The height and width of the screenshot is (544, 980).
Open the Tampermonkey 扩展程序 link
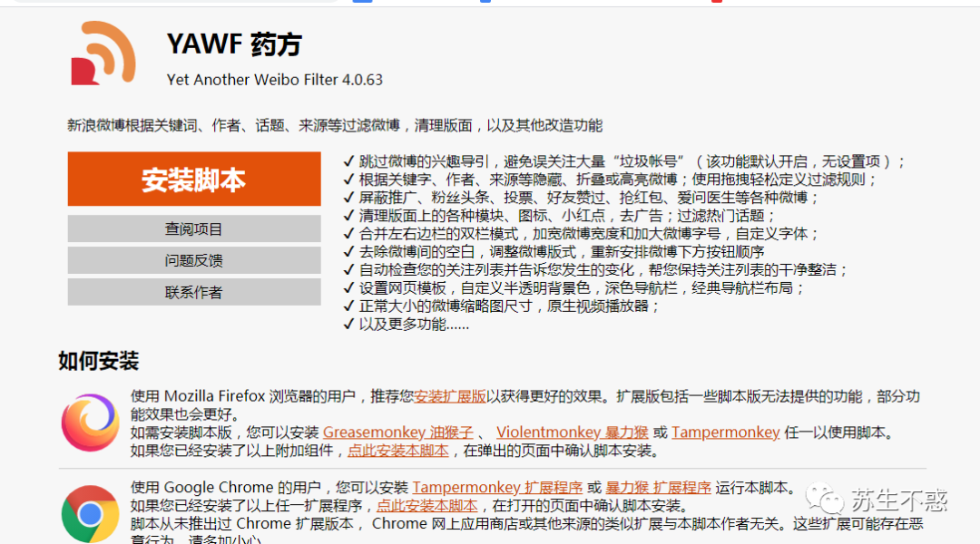click(x=497, y=487)
